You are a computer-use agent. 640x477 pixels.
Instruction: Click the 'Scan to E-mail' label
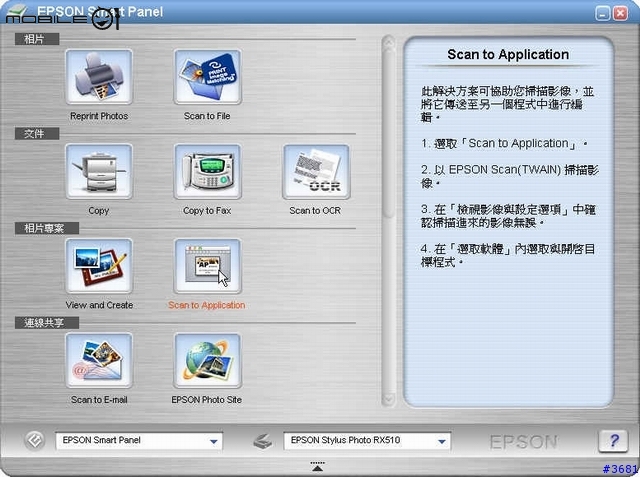(x=99, y=400)
